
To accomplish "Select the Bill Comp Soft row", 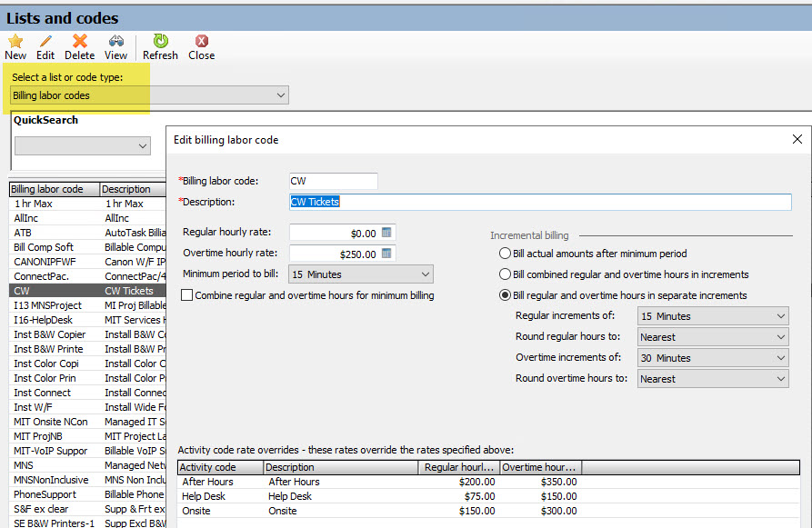I will [88, 247].
